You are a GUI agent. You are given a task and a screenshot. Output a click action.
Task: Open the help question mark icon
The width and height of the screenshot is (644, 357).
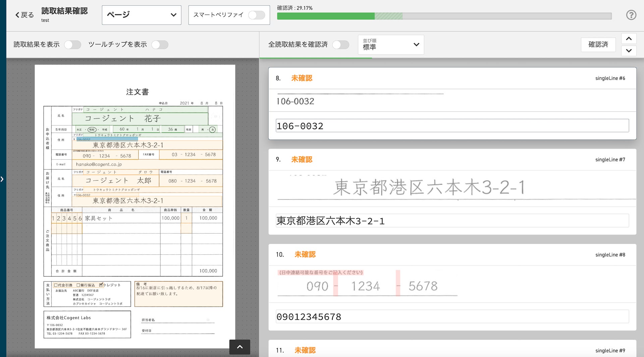631,15
